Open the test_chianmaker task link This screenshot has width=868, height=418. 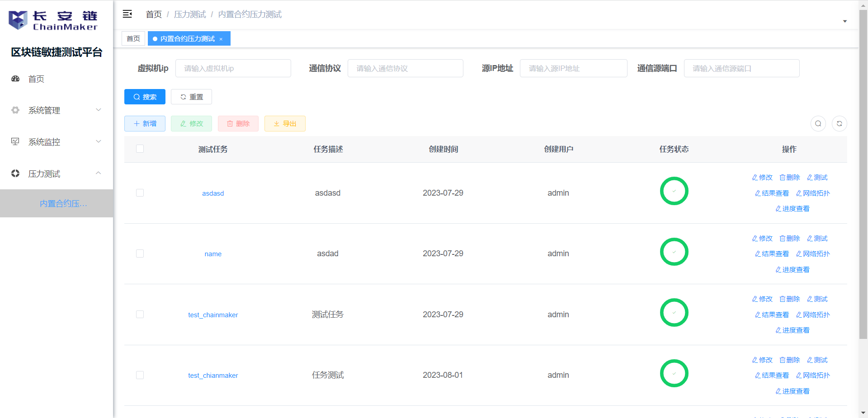(213, 376)
